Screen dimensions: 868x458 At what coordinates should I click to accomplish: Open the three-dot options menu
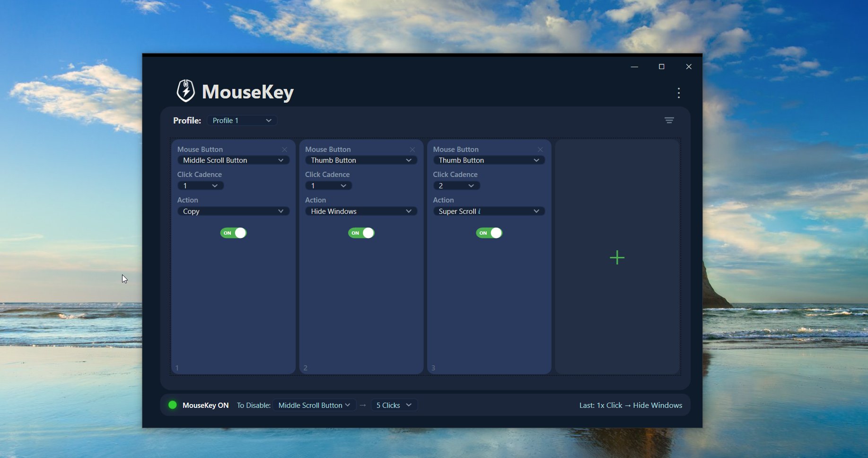[x=678, y=93]
